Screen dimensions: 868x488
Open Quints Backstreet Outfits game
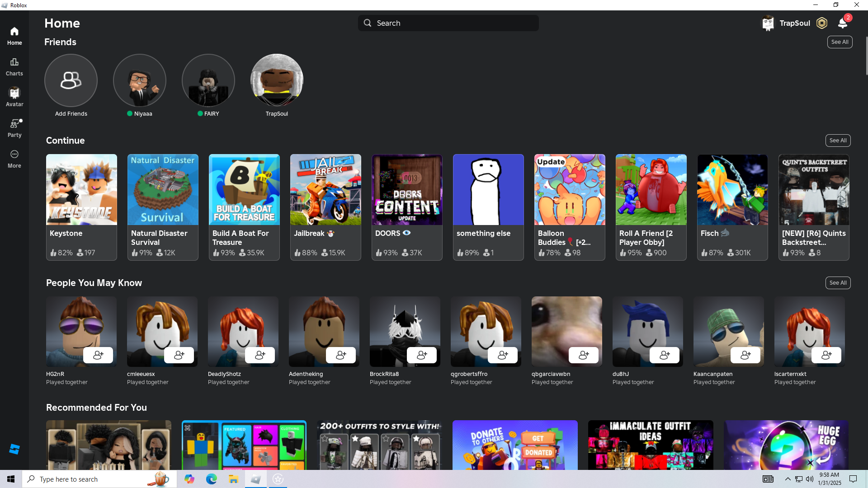[x=814, y=207]
